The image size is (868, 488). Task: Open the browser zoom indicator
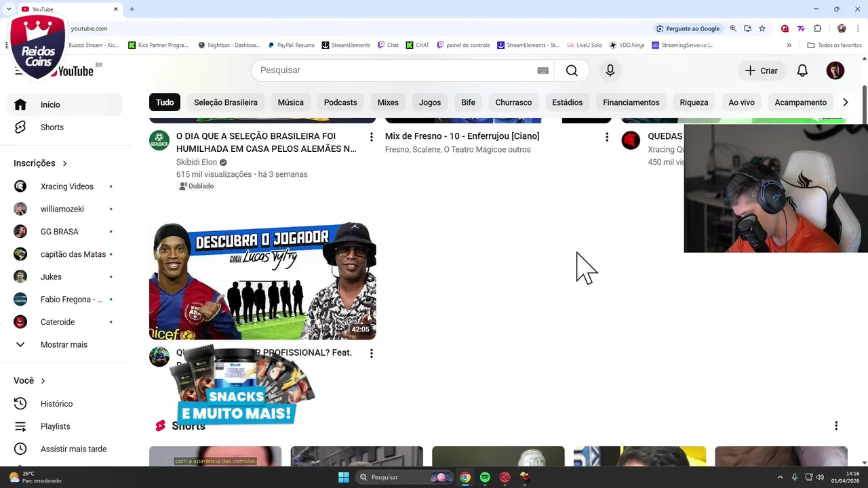tap(733, 28)
